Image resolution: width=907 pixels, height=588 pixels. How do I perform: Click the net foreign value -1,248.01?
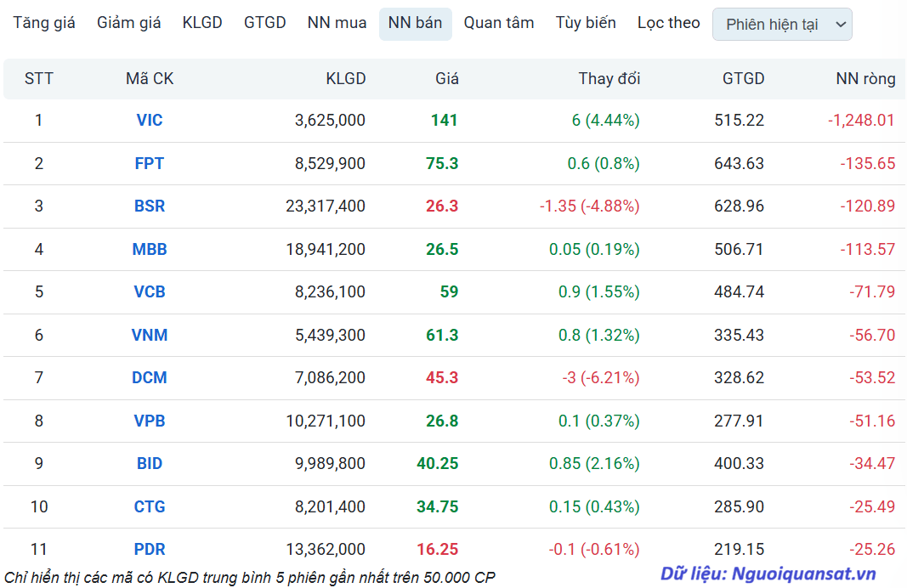[861, 121]
